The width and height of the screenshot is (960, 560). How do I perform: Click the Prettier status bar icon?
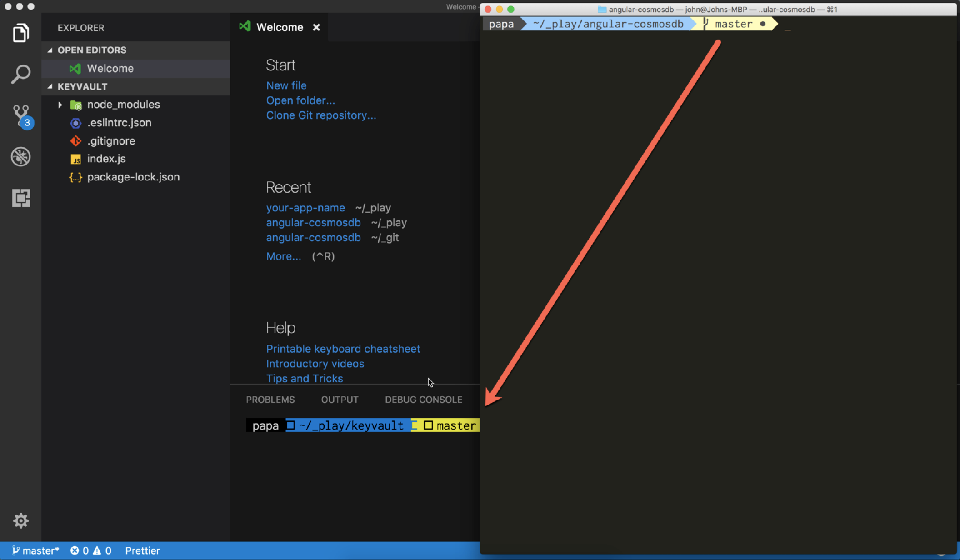142,550
